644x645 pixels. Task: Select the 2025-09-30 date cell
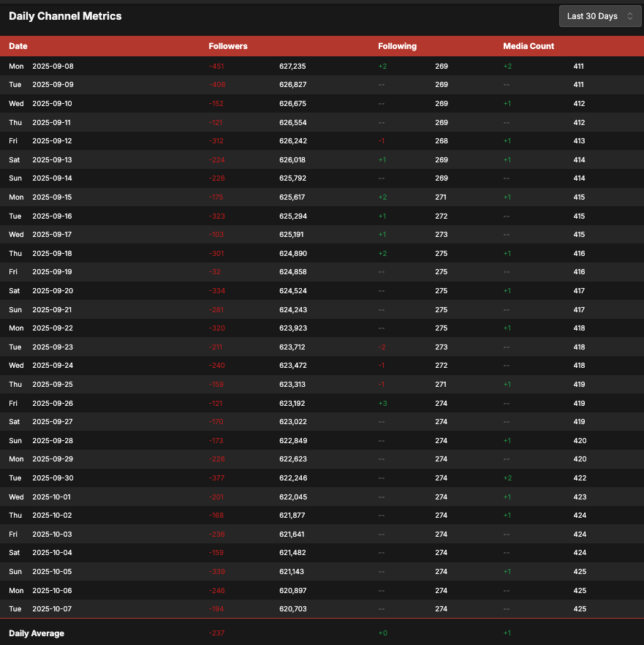tap(53, 478)
